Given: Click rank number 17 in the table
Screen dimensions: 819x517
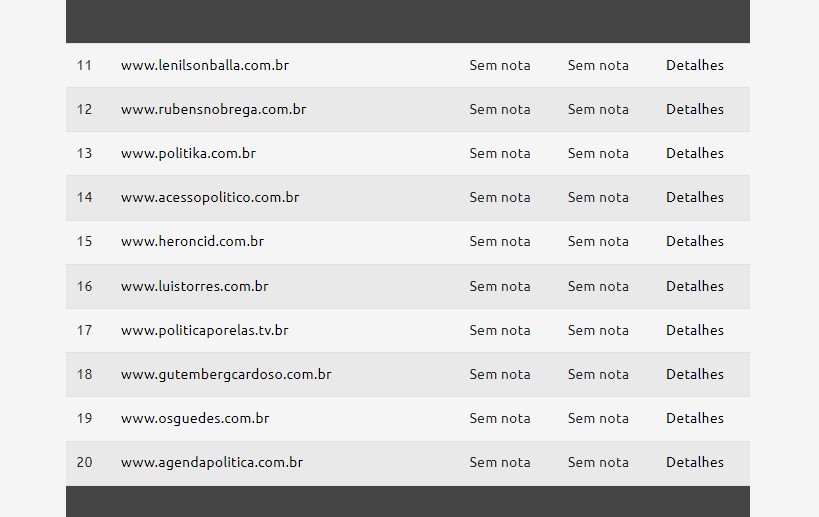Looking at the screenshot, I should pyautogui.click(x=84, y=330).
